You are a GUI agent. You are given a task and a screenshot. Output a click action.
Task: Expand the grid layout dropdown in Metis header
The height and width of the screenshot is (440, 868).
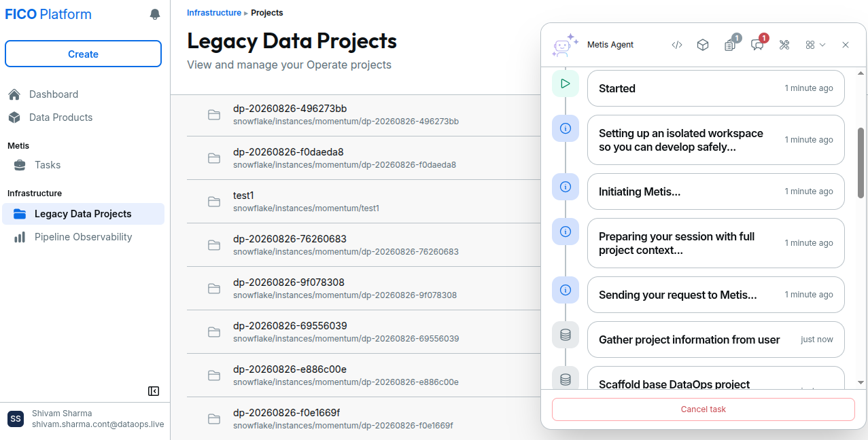click(815, 45)
